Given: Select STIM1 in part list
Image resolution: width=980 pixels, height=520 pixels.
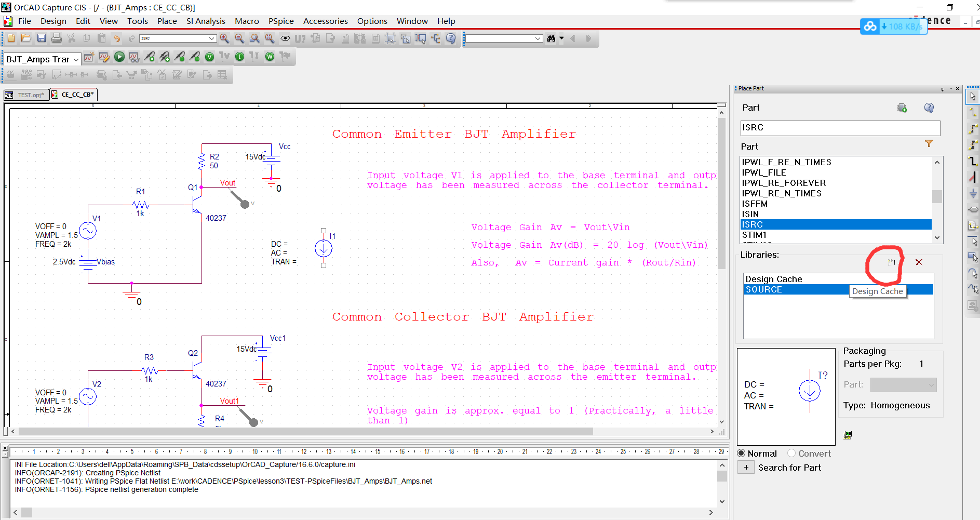Looking at the screenshot, I should point(836,235).
